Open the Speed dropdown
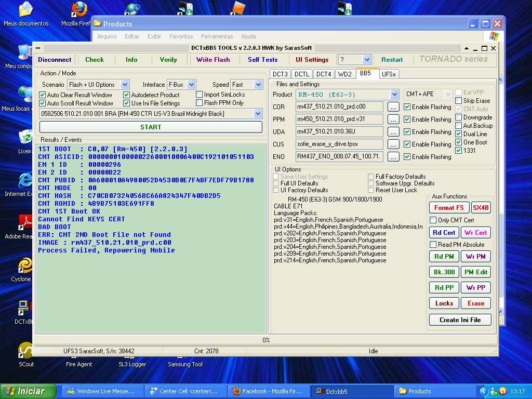Viewport: 532px width, 399px height. pos(259,85)
